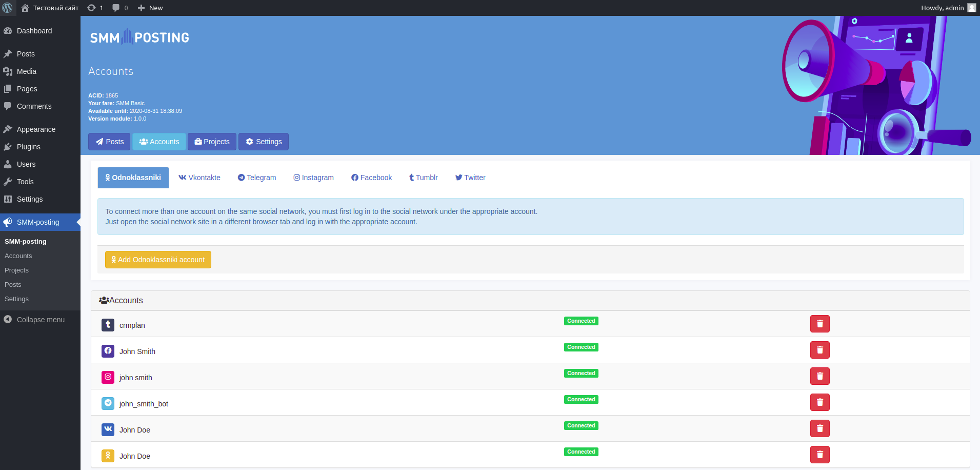
Task: Switch to the Facebook tab
Action: pos(372,178)
